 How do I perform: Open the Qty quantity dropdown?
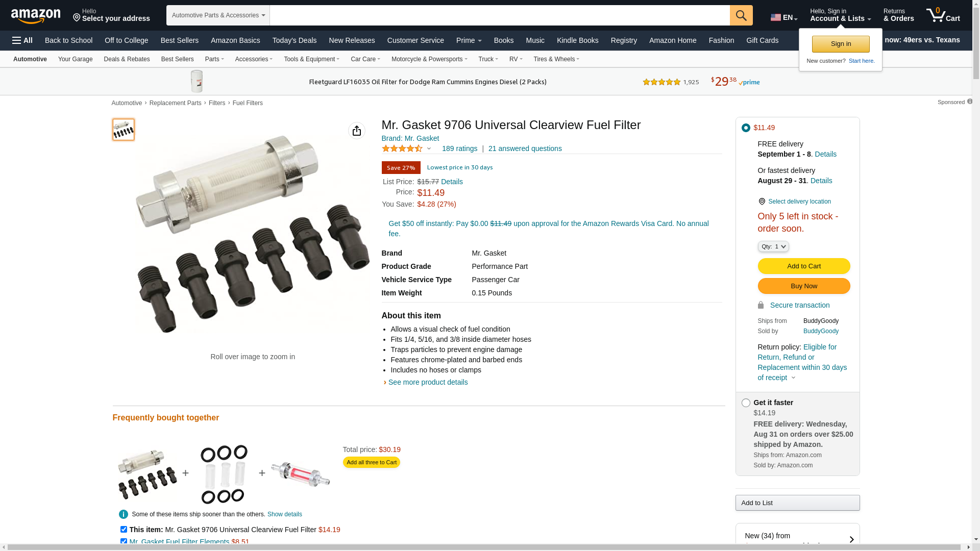click(773, 246)
